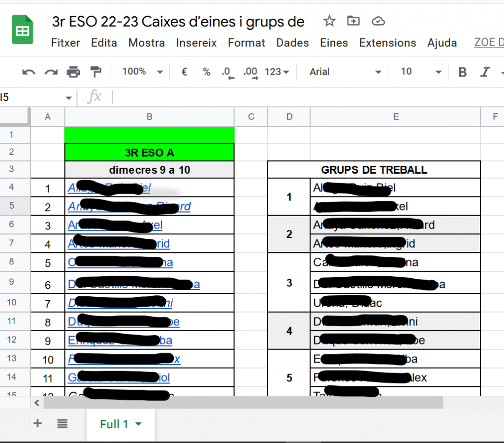The image size is (504, 443).
Task: Activate the paint format tool
Action: pos(95,72)
